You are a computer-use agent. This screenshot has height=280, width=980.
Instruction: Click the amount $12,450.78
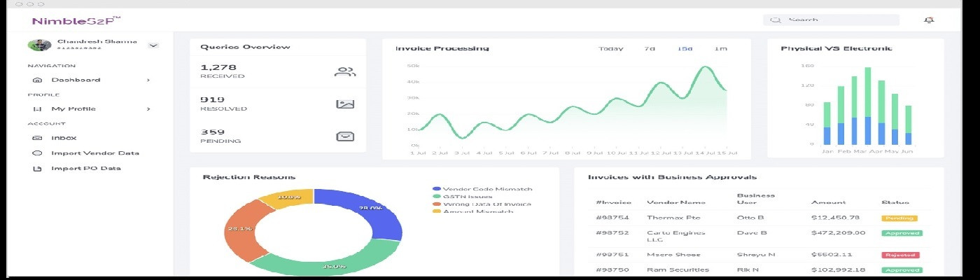[836, 218]
